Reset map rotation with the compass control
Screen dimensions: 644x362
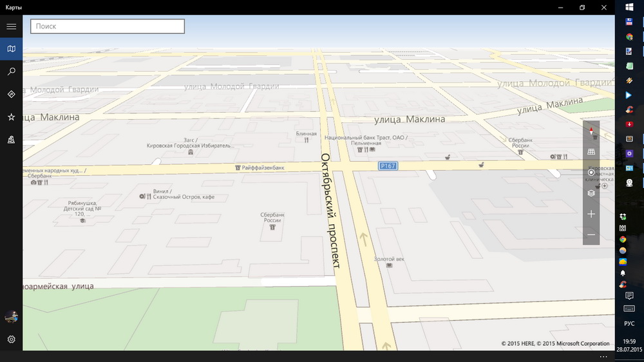tap(591, 131)
